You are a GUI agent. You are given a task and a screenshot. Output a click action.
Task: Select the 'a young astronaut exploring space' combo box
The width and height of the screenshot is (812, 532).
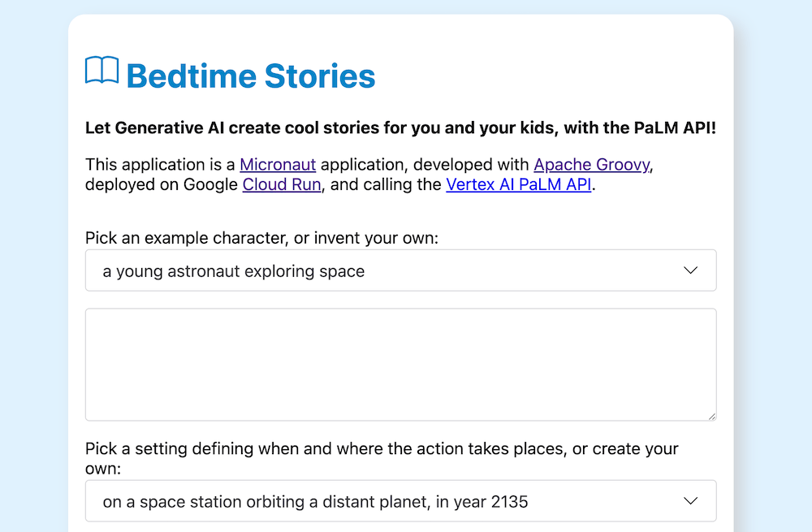(x=325, y=270)
